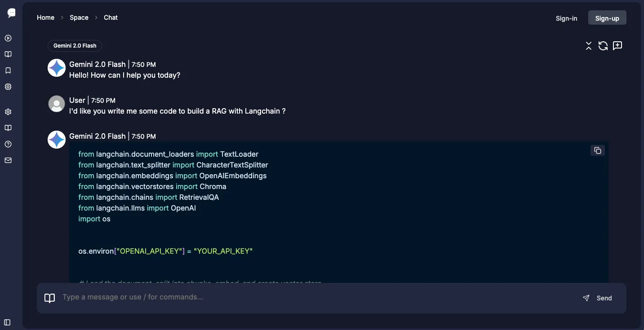Focus the message input field
The image size is (644, 330).
[315, 297]
